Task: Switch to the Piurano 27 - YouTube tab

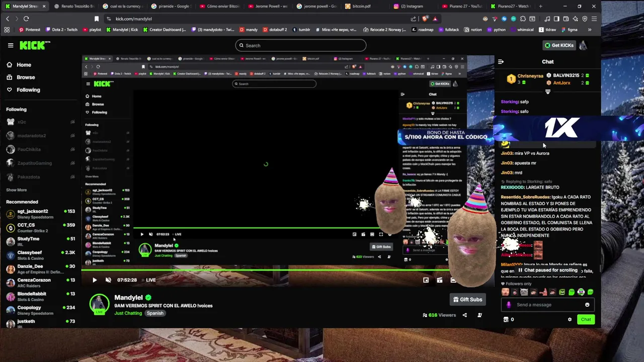Action: click(x=462, y=6)
